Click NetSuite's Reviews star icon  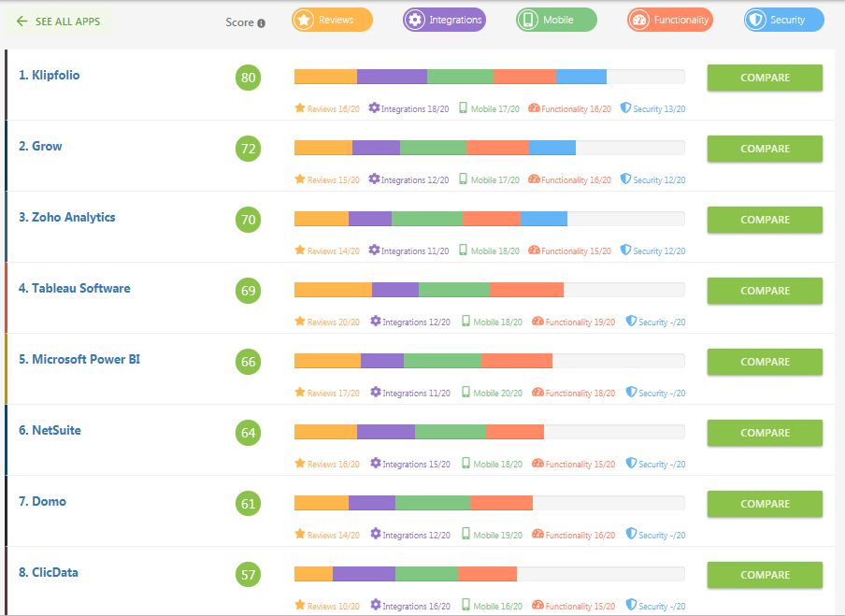[x=300, y=464]
